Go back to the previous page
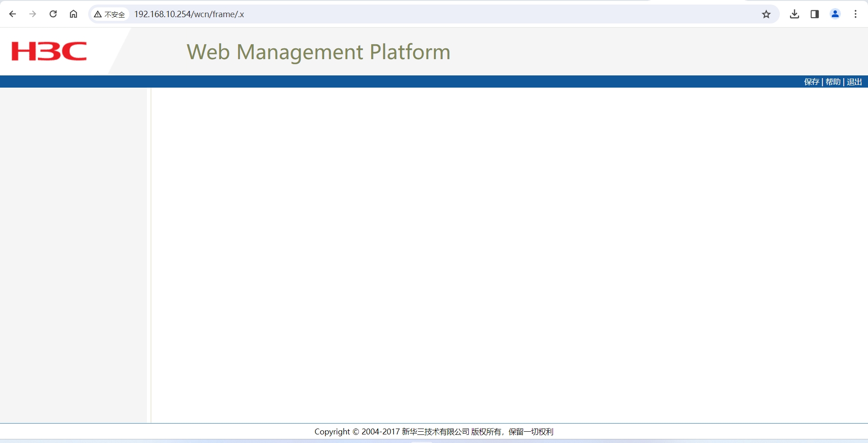 [13, 14]
